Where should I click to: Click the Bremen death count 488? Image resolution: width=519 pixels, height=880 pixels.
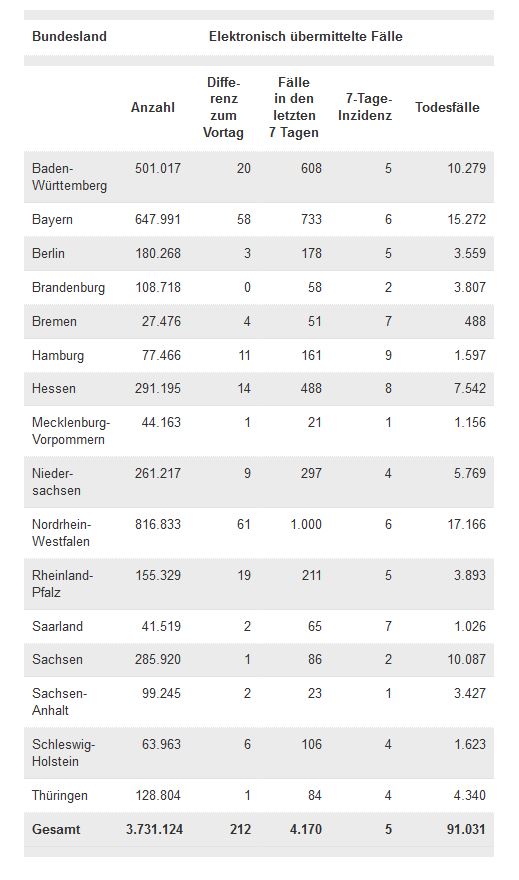(475, 322)
